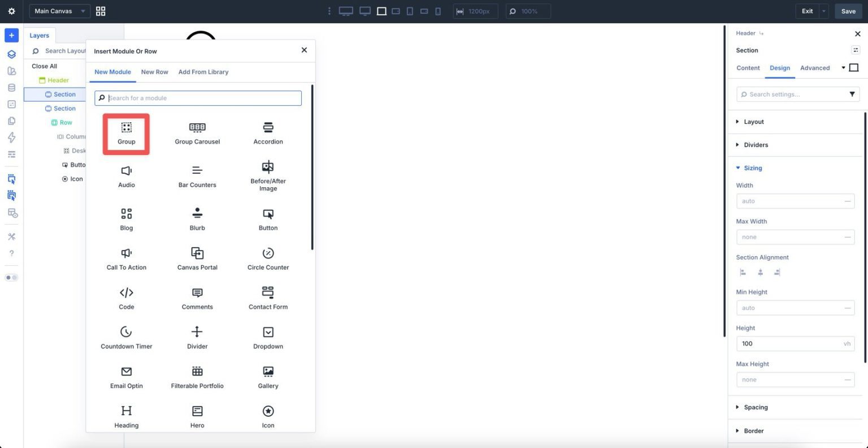Open the Layers panel icon in sidebar

pos(11,54)
